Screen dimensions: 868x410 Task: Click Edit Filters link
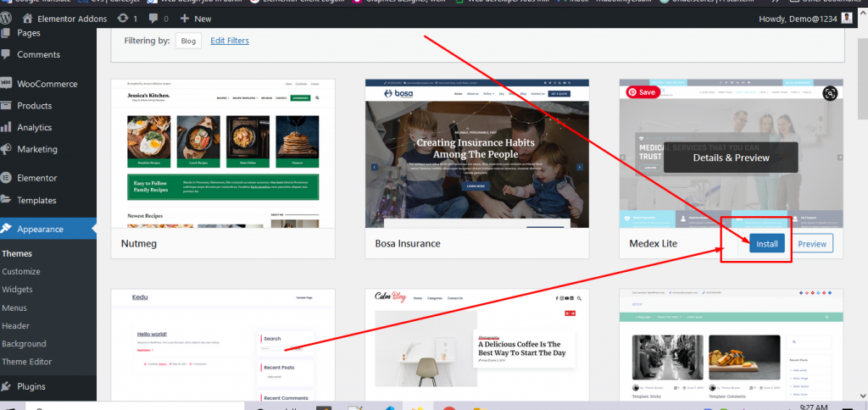tap(230, 41)
